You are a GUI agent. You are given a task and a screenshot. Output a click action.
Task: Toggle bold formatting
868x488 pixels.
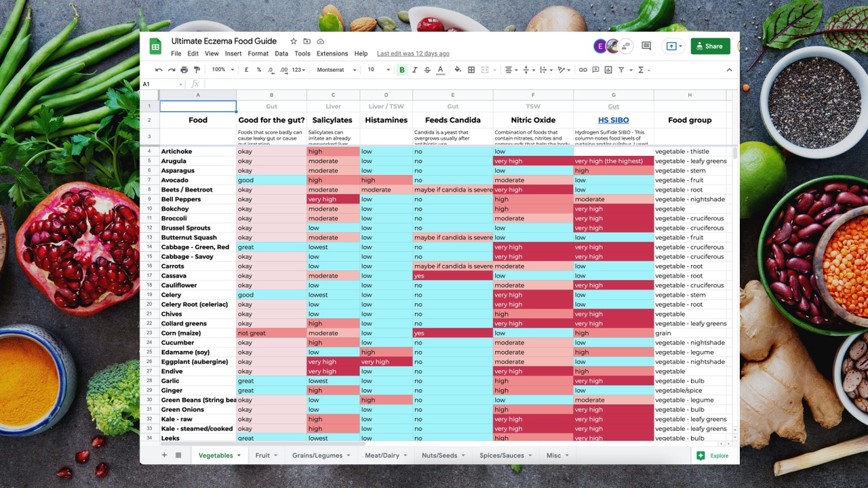401,70
